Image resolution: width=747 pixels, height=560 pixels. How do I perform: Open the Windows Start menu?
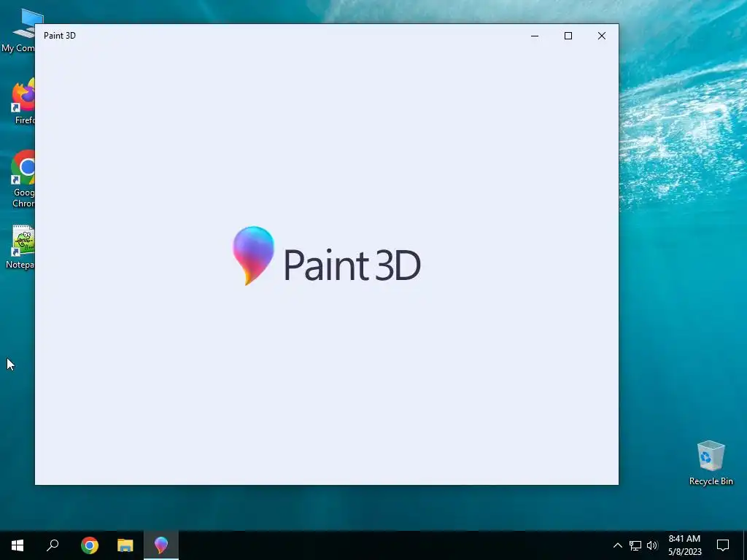[x=18, y=545]
